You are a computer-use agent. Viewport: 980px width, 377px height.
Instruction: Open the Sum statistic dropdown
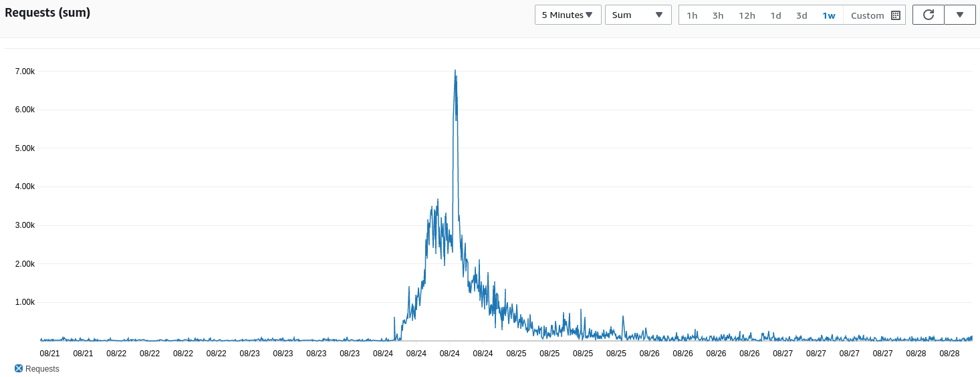[638, 15]
